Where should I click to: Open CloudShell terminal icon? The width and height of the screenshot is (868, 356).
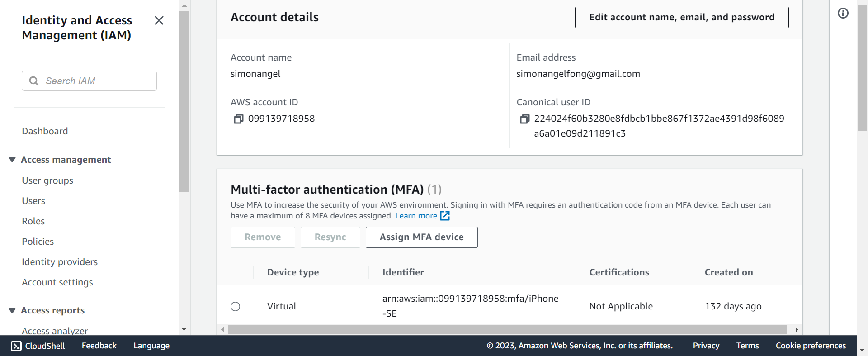(16, 346)
